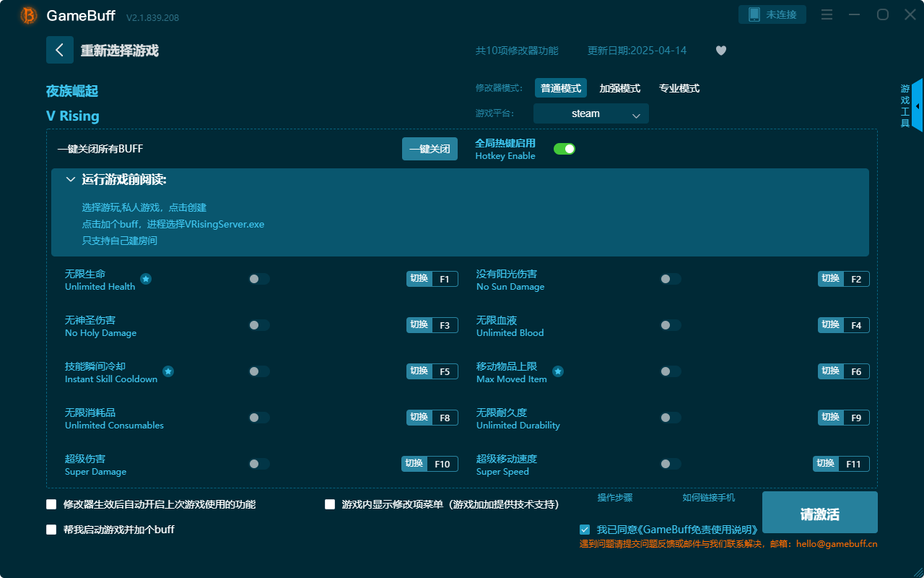The width and height of the screenshot is (924, 578).
Task: Click the star beside Instant Skill Cooldown
Action: (x=168, y=371)
